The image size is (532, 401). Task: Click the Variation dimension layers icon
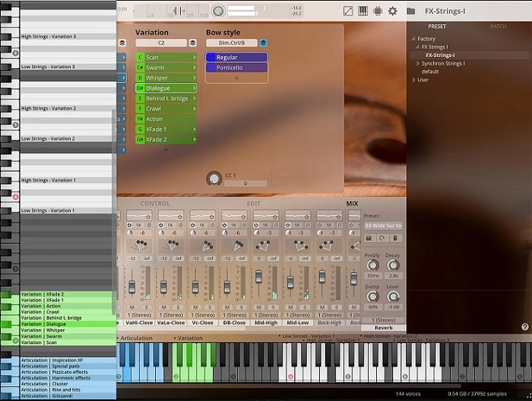click(192, 42)
